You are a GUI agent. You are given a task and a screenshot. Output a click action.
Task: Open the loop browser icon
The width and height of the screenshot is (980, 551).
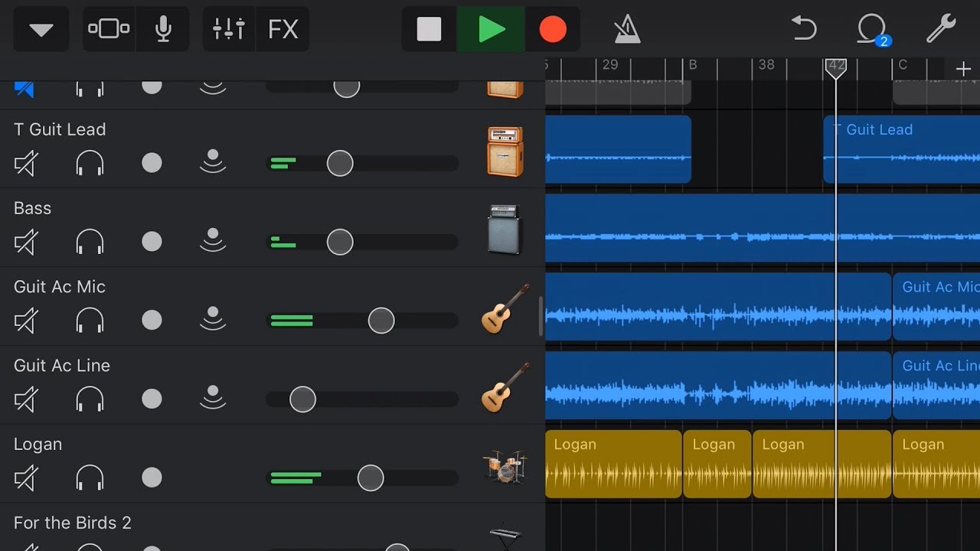(x=872, y=30)
